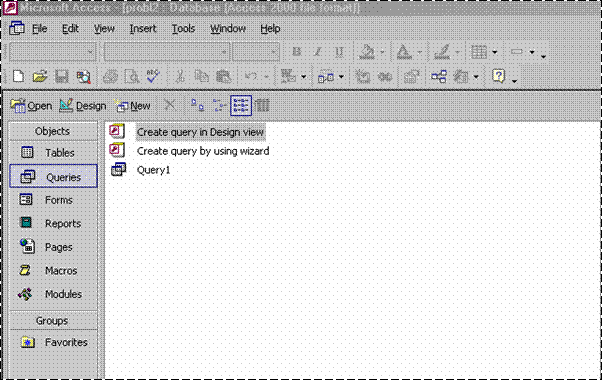Click the Print Preview icon
602x380 pixels.
132,76
